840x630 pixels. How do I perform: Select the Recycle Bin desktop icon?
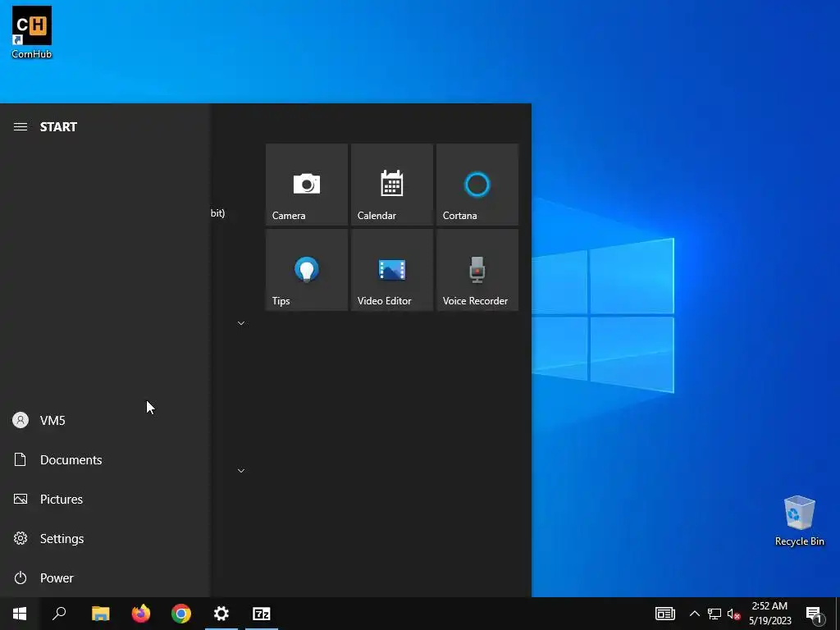tap(799, 521)
